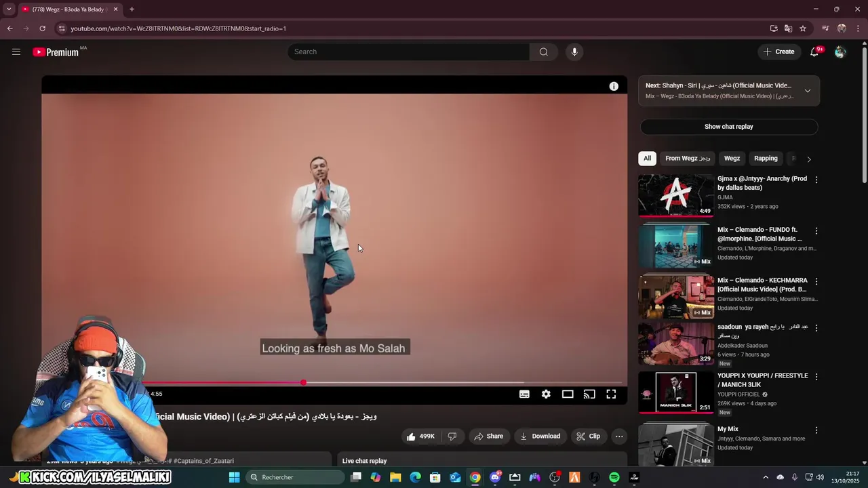
Task: Open the media control icon in Chrome toolbar
Action: pos(825,28)
